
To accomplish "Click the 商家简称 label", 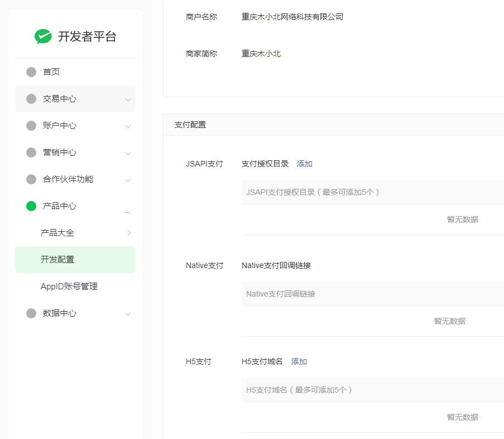I will (x=201, y=54).
